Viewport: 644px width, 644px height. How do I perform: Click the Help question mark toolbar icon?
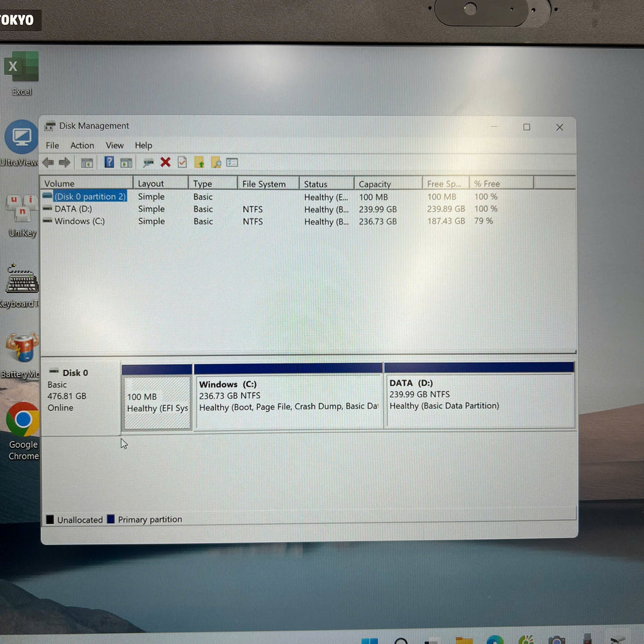pyautogui.click(x=109, y=162)
